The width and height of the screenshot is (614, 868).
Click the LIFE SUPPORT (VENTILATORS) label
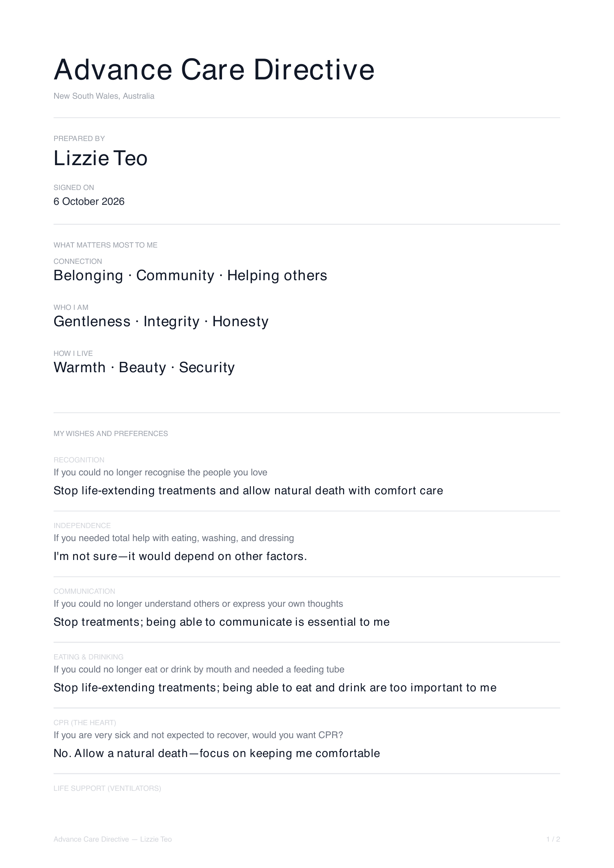coord(107,789)
